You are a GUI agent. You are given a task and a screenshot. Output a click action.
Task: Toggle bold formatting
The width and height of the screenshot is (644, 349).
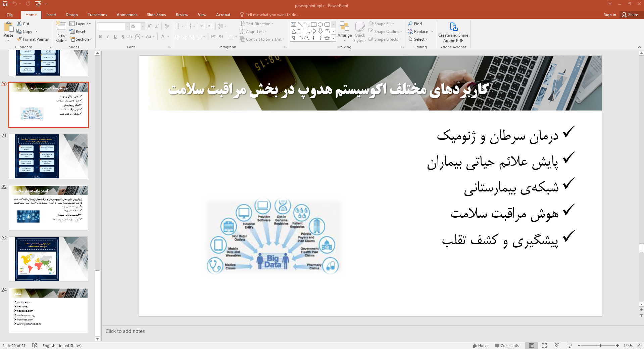coord(100,37)
